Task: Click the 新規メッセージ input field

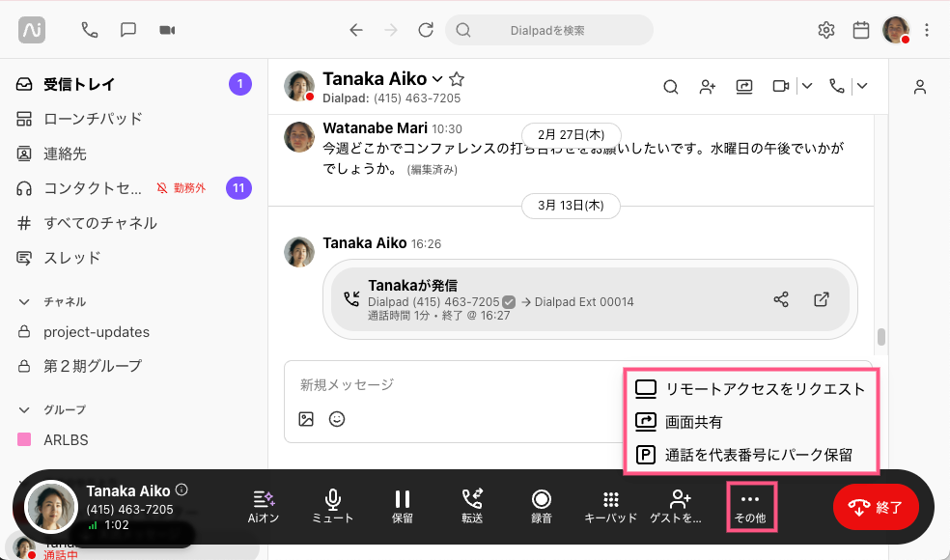Action: (455, 385)
